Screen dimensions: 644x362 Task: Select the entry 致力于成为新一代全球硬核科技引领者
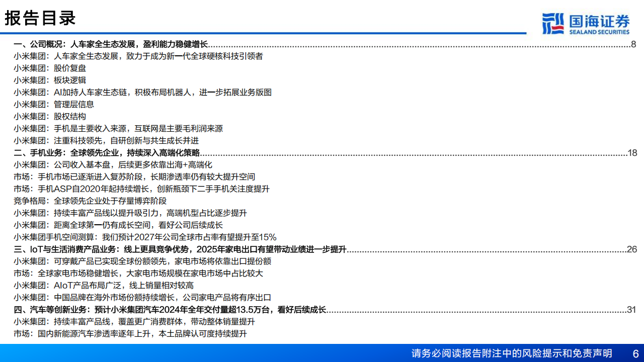point(138,56)
